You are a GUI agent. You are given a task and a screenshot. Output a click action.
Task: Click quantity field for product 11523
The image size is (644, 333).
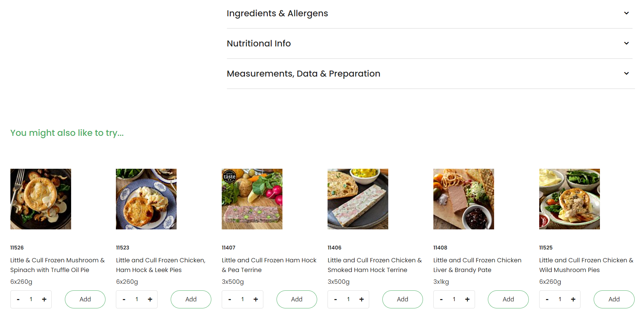pyautogui.click(x=137, y=299)
